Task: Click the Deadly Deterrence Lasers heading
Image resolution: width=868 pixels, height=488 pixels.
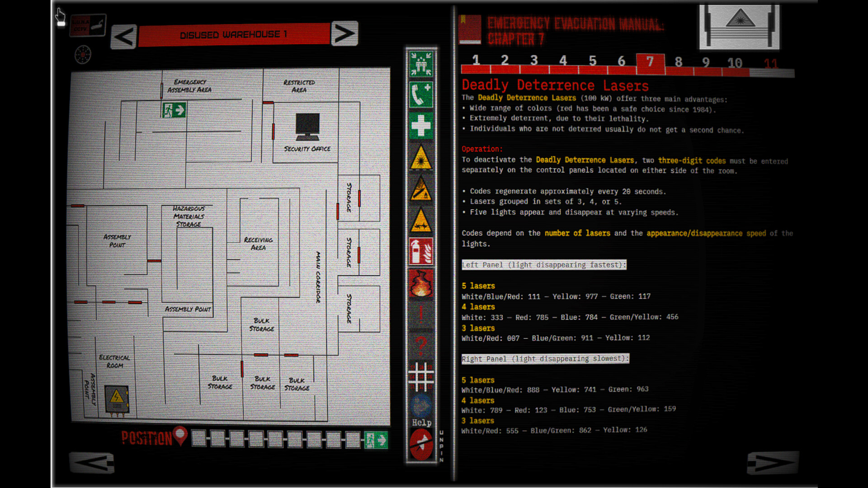Action: tap(555, 85)
